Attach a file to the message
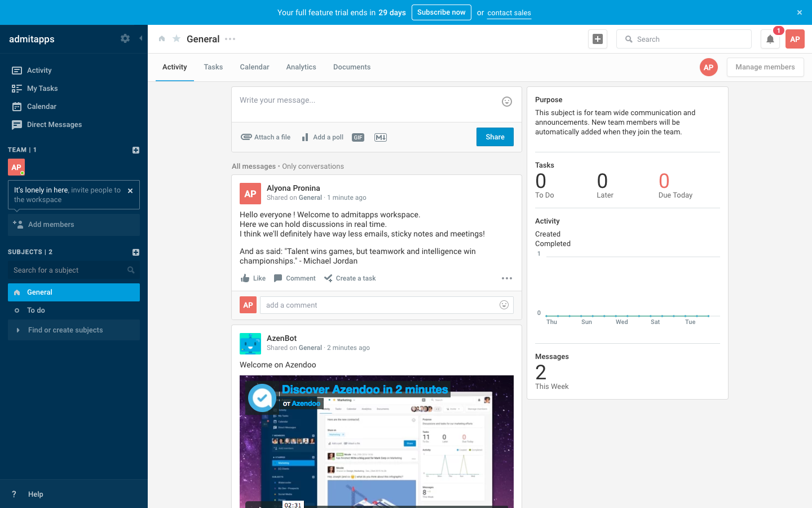Image resolution: width=812 pixels, height=508 pixels. click(x=266, y=137)
